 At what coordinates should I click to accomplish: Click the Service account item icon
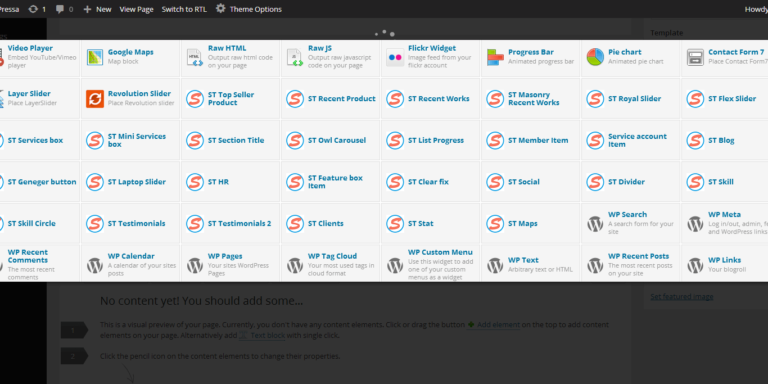(595, 140)
